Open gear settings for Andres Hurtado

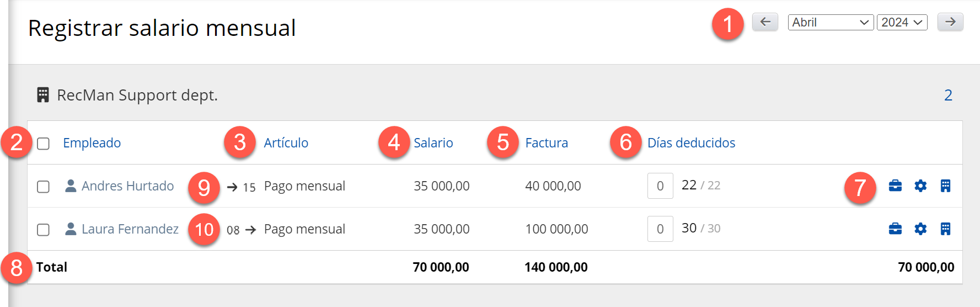920,186
